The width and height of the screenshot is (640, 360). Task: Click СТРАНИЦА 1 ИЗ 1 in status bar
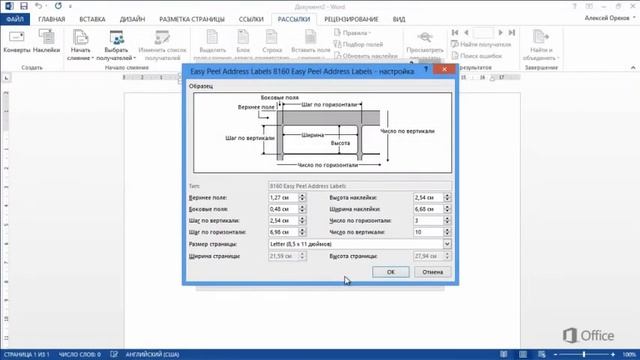point(26,354)
